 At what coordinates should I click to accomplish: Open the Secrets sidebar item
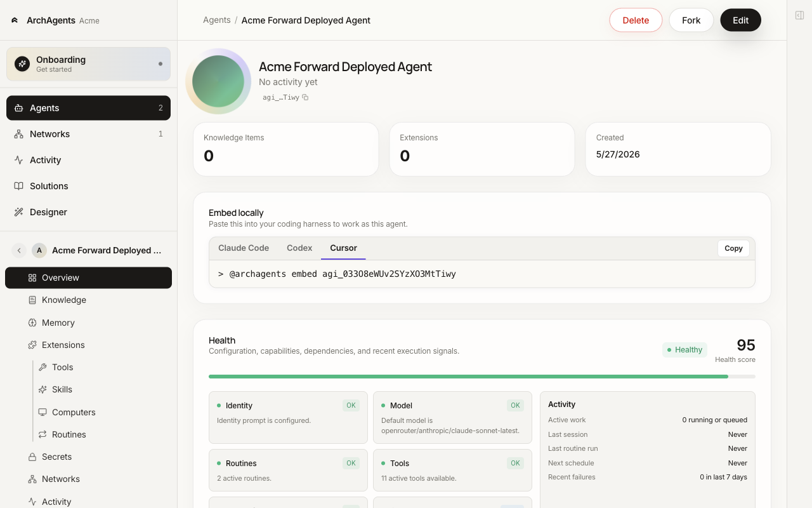pos(88,457)
